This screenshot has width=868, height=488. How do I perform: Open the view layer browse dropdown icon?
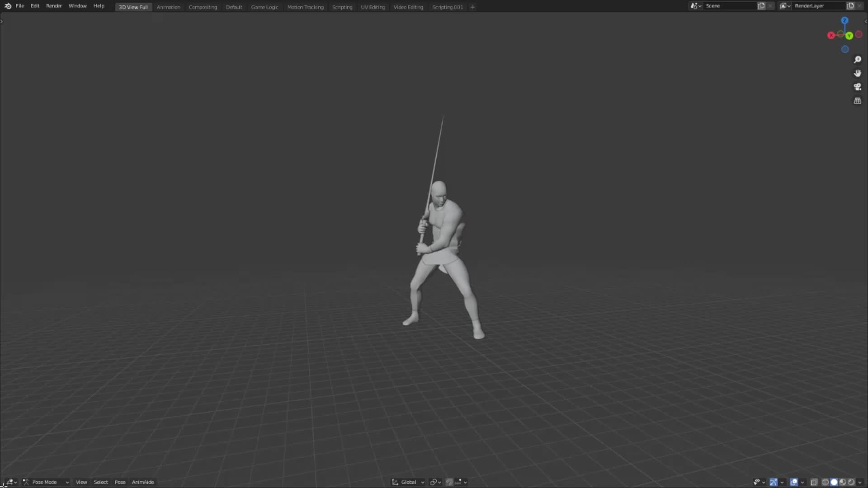tap(785, 6)
